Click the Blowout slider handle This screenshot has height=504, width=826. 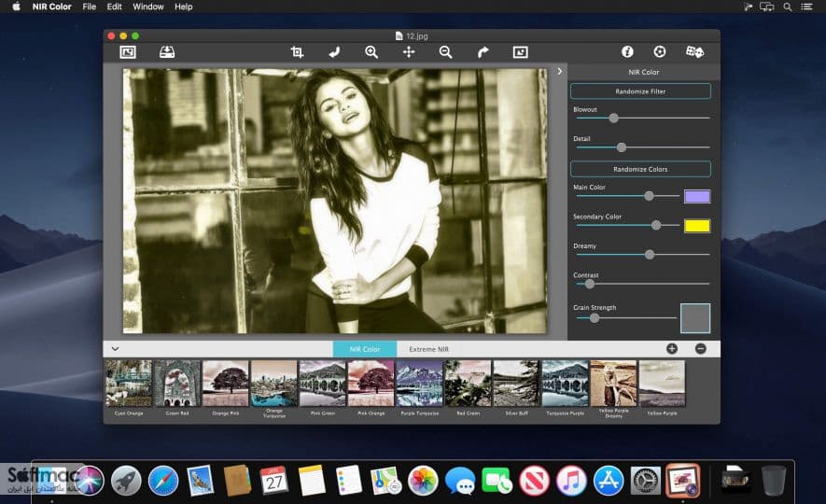tap(613, 118)
